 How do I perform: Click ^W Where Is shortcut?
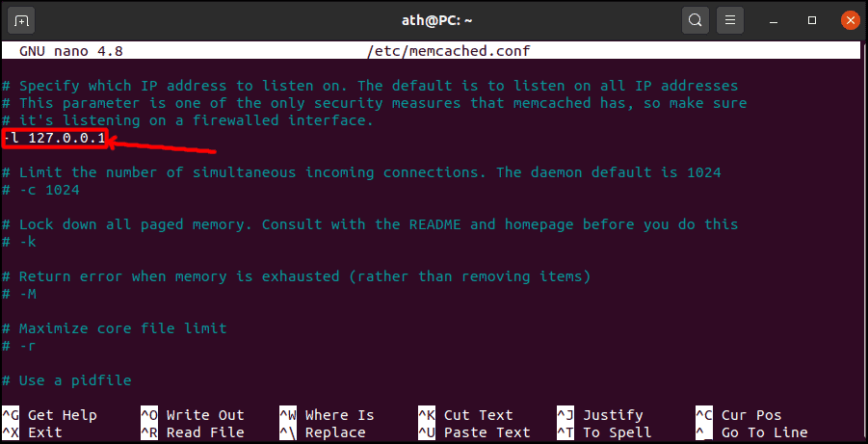click(x=327, y=415)
